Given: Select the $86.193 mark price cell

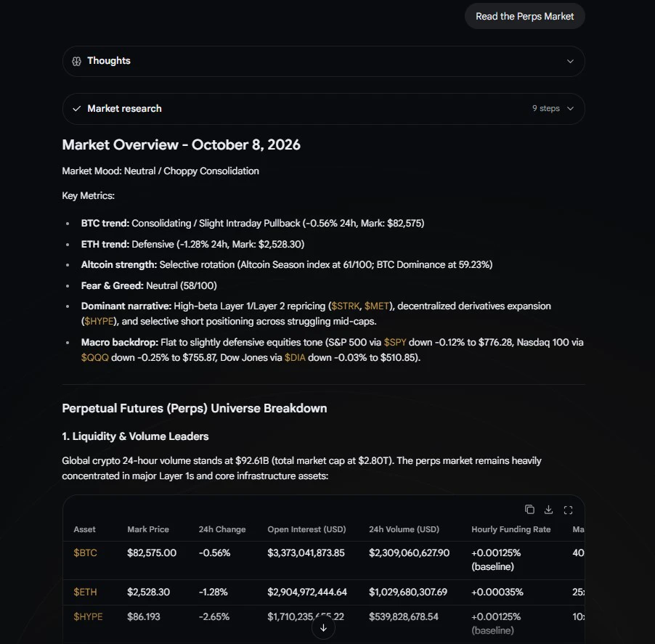Looking at the screenshot, I should point(144,617).
